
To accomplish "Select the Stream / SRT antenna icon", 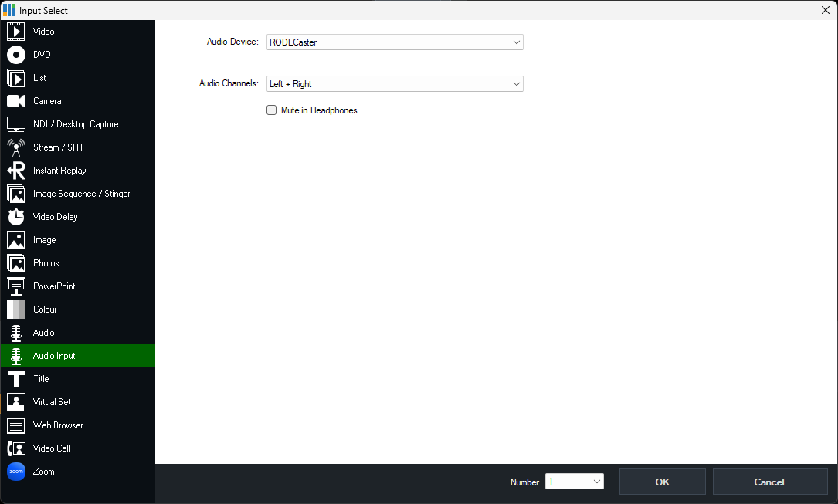I will [x=16, y=147].
